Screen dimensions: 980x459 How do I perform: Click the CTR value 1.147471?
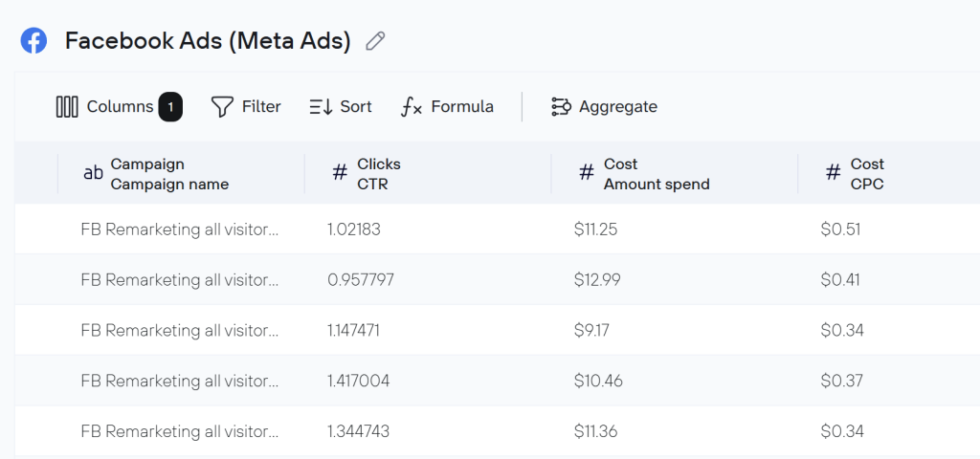click(353, 331)
